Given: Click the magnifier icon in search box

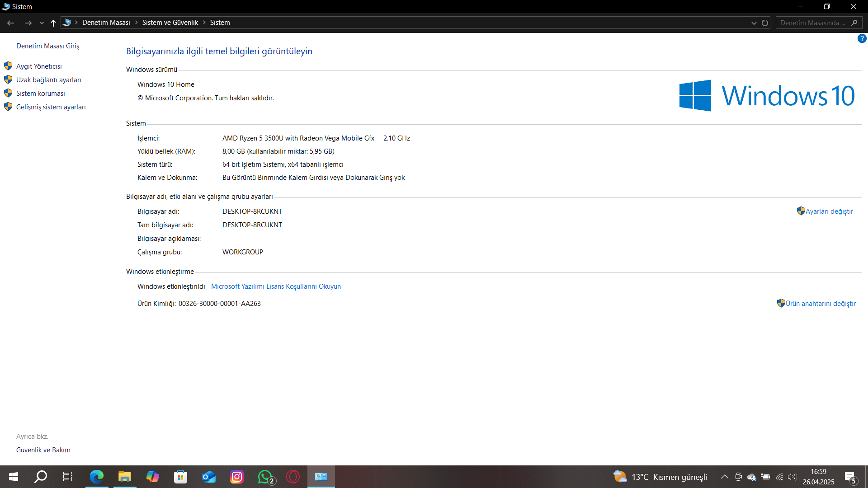Looking at the screenshot, I should (x=854, y=23).
